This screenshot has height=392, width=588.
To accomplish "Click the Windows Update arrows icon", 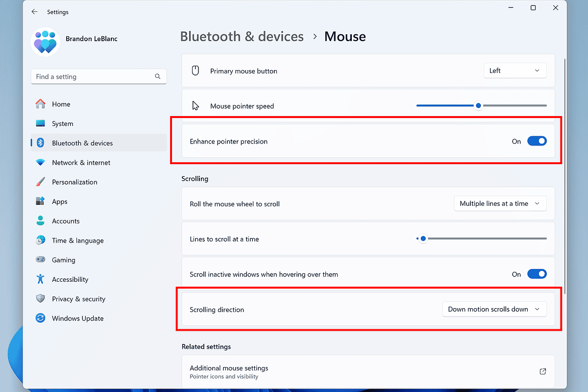I will [x=41, y=318].
